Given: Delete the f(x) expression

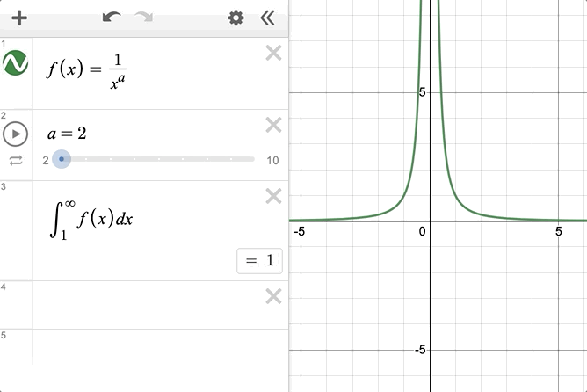Looking at the screenshot, I should click(x=273, y=54).
